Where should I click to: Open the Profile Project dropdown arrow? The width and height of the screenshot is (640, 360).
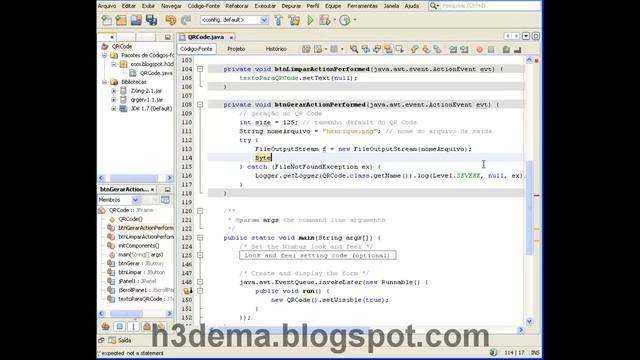pyautogui.click(x=354, y=20)
